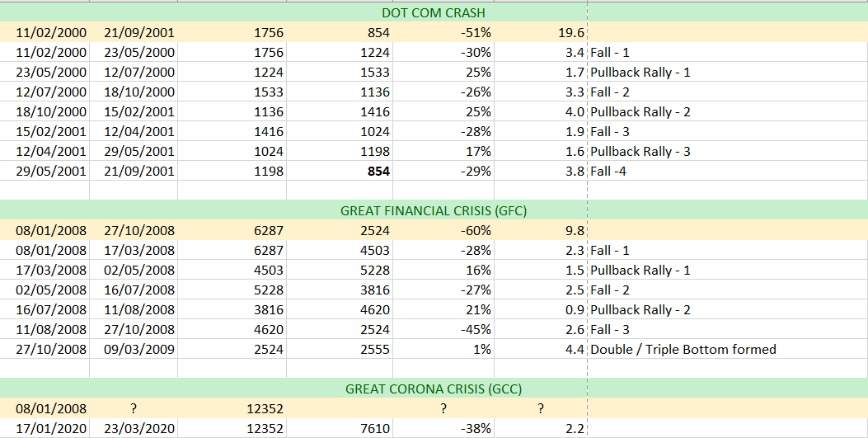
Task: Click the 2555 value cell
Action: coord(375,350)
